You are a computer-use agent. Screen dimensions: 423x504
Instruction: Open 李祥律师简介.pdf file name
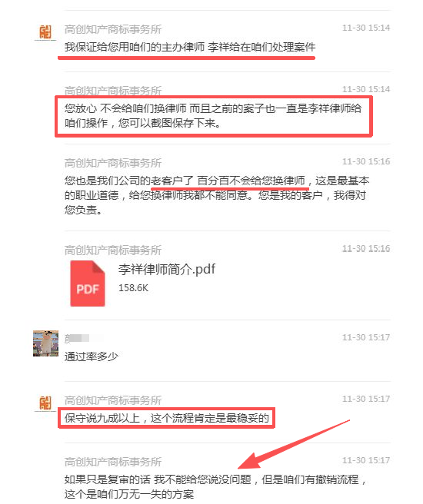coord(167,270)
